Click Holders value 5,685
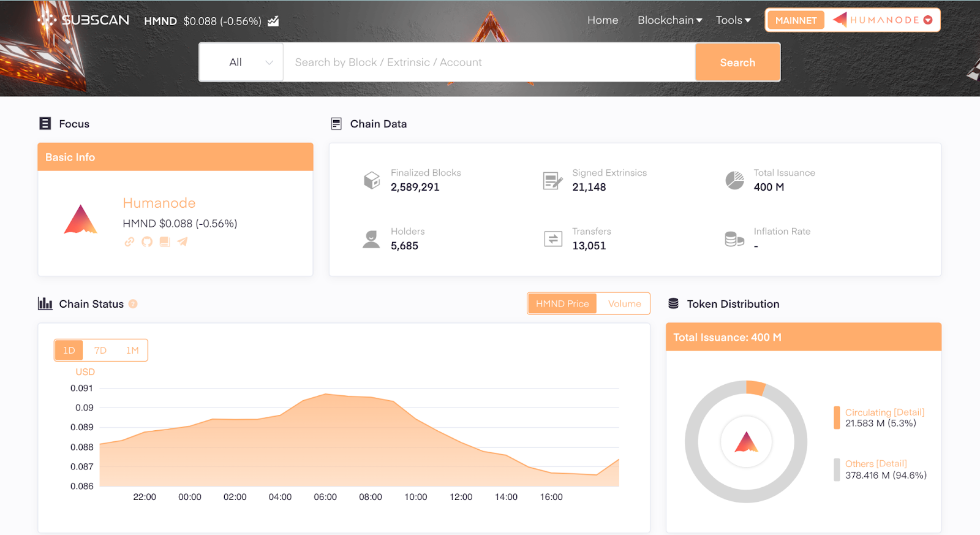 pos(404,246)
